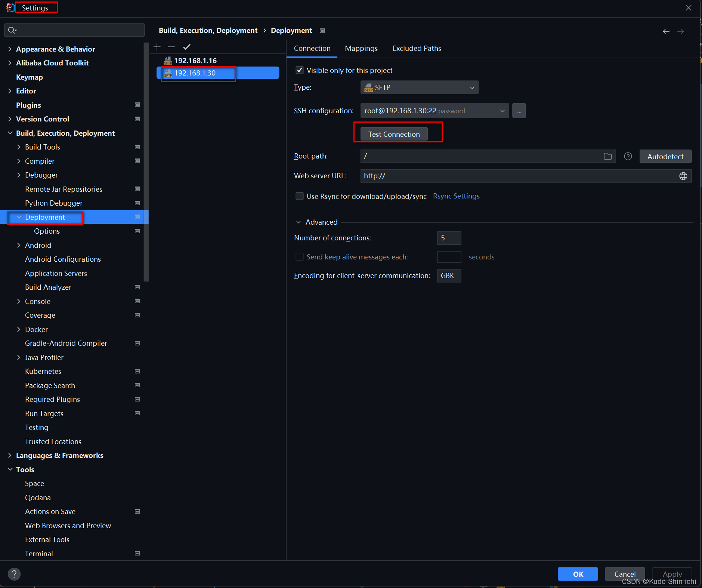Select server 192.168.1.16 in list
The image size is (702, 588).
(195, 61)
